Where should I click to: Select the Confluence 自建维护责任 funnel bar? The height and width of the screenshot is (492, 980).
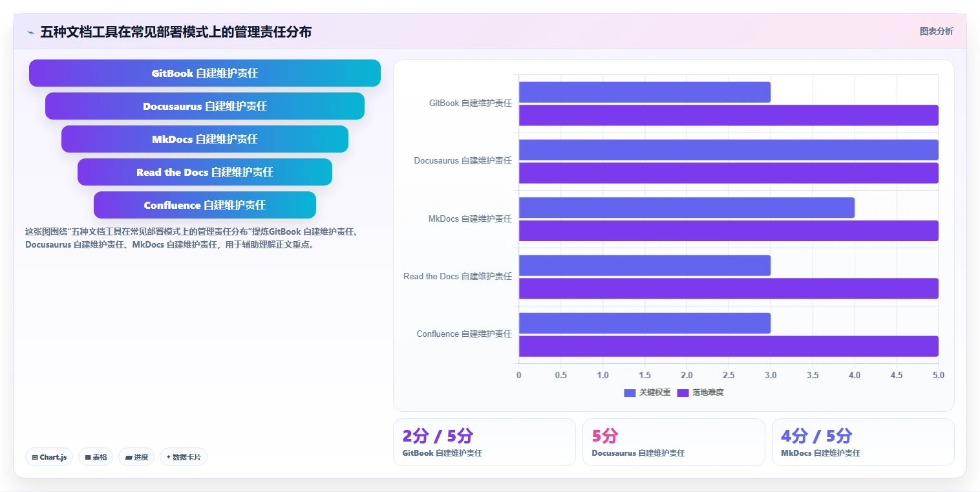[x=205, y=205]
